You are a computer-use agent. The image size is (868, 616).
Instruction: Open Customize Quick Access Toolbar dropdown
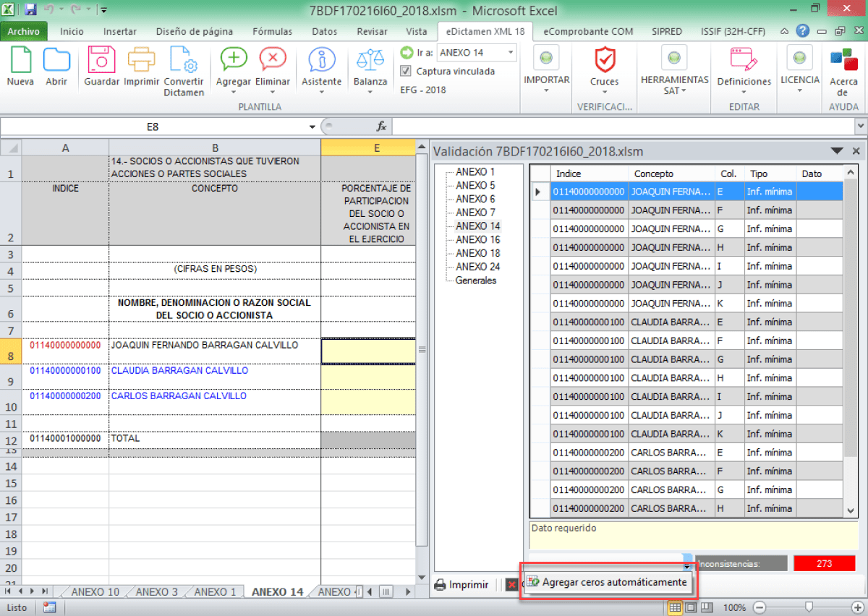[x=104, y=10]
